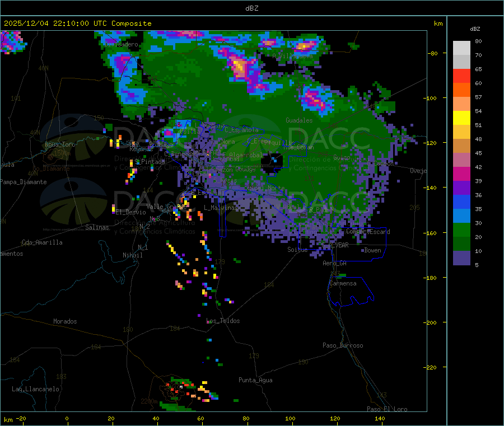Select the N_1 label near Nihuil

(x=143, y=247)
